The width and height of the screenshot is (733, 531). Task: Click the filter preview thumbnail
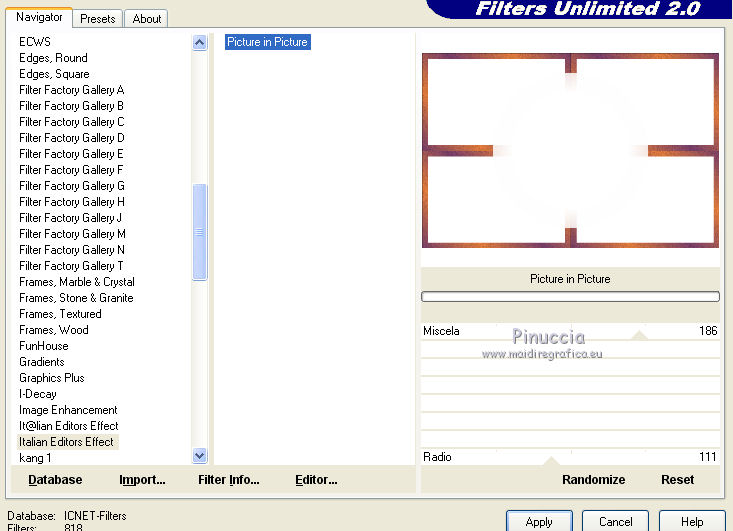coord(570,150)
